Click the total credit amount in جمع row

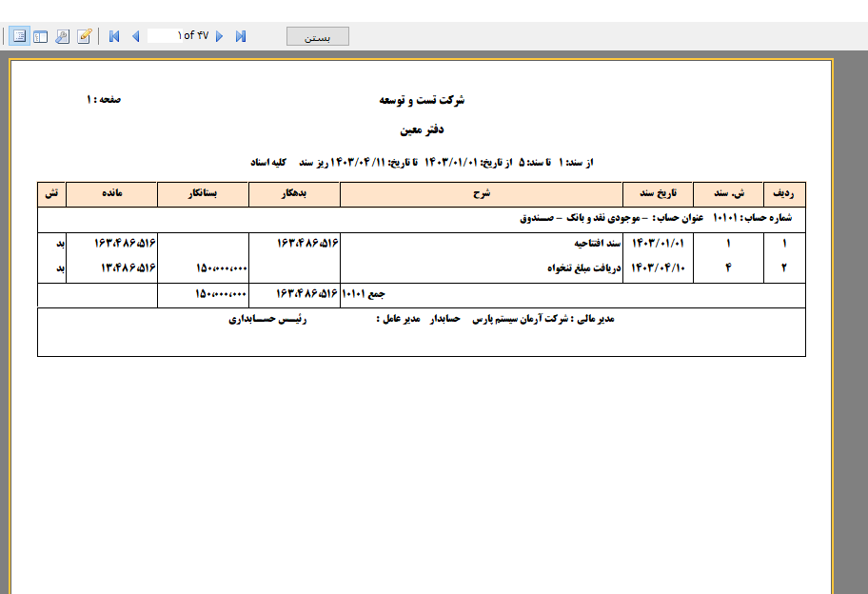(220, 294)
